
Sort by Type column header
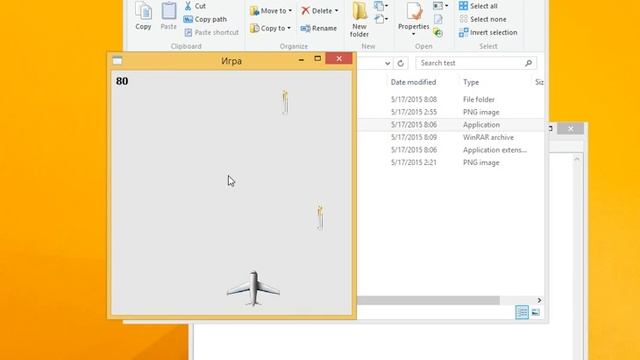click(471, 82)
